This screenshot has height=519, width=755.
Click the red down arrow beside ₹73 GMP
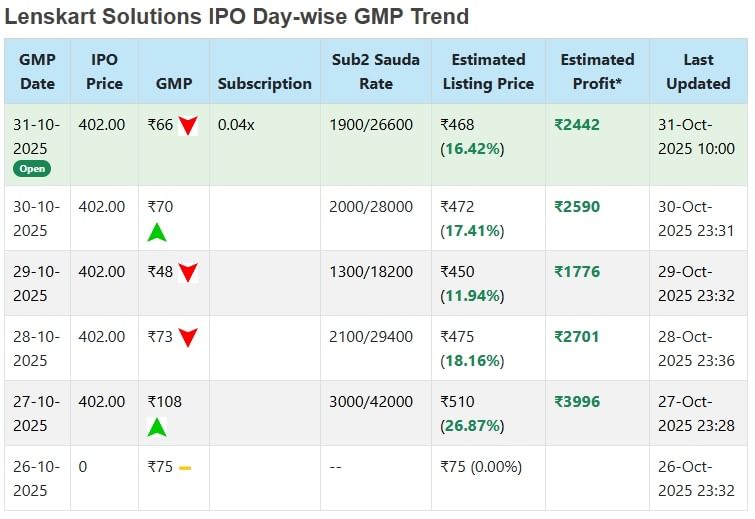point(188,337)
